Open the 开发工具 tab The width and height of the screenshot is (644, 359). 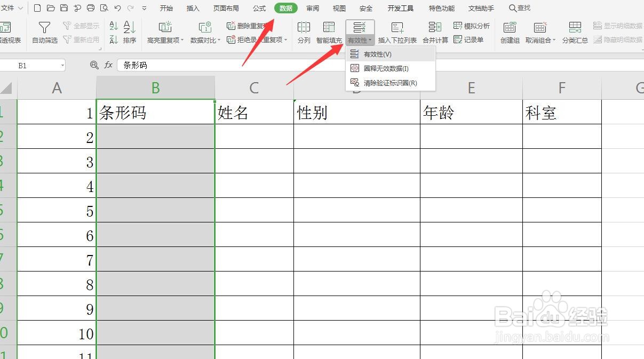tap(400, 8)
